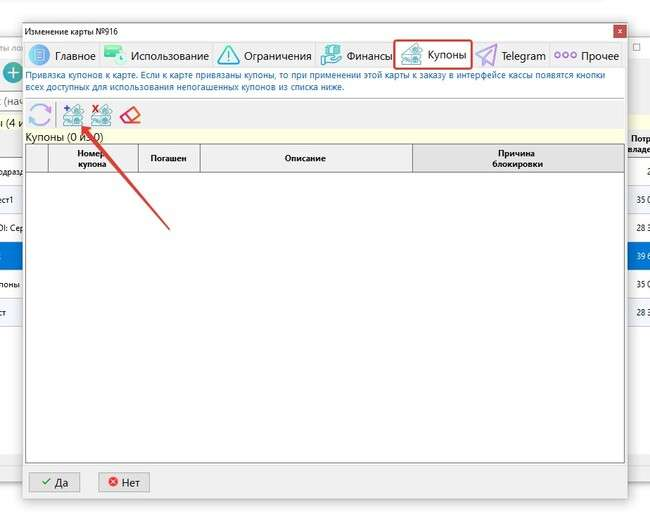Sort by Номер купона column header
This screenshot has width=650, height=514.
tap(92, 158)
